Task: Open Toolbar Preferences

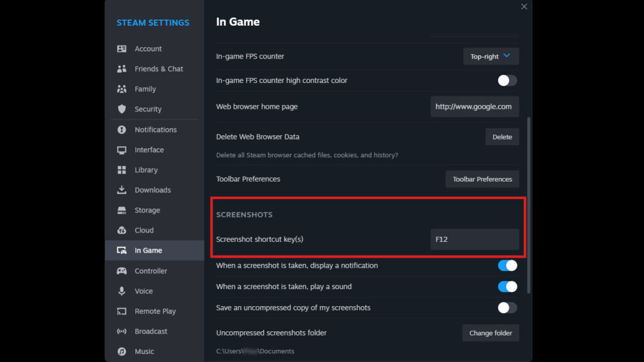Action: 482,178
